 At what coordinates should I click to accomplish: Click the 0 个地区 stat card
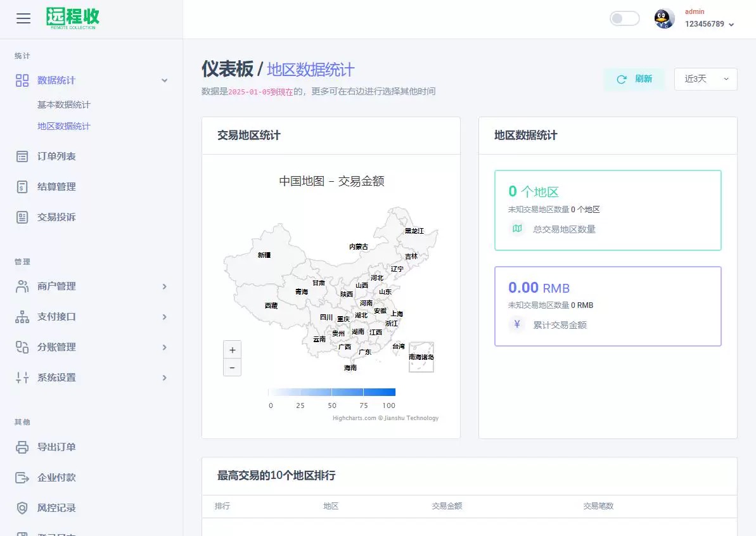point(608,210)
